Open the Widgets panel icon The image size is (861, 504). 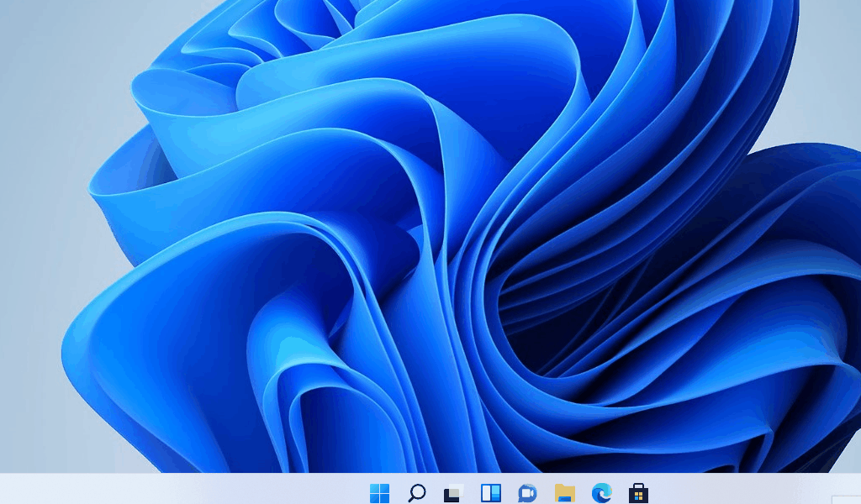pyautogui.click(x=491, y=493)
